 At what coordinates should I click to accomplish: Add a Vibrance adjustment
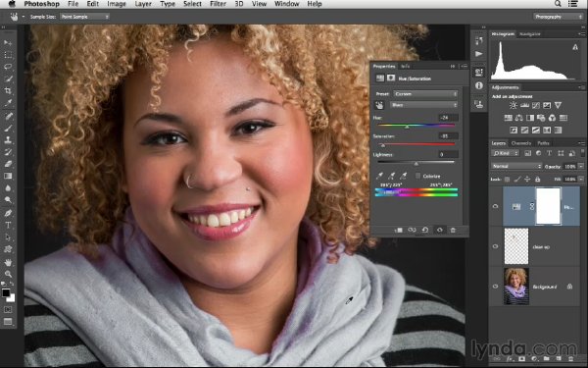[558, 106]
